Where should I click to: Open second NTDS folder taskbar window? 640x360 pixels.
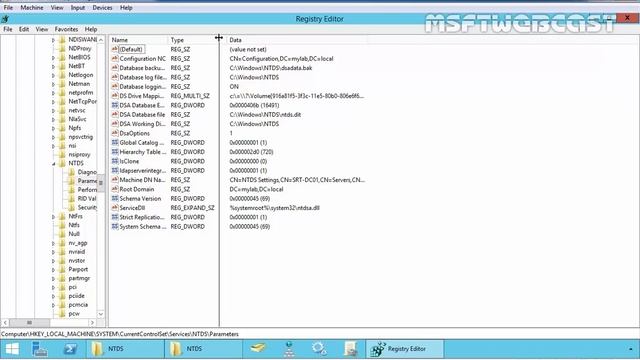tap(203, 349)
